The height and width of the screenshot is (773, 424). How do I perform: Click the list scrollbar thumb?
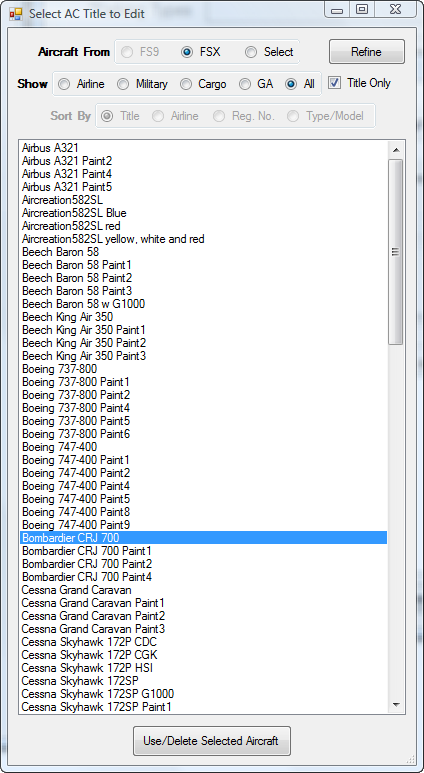[396, 252]
